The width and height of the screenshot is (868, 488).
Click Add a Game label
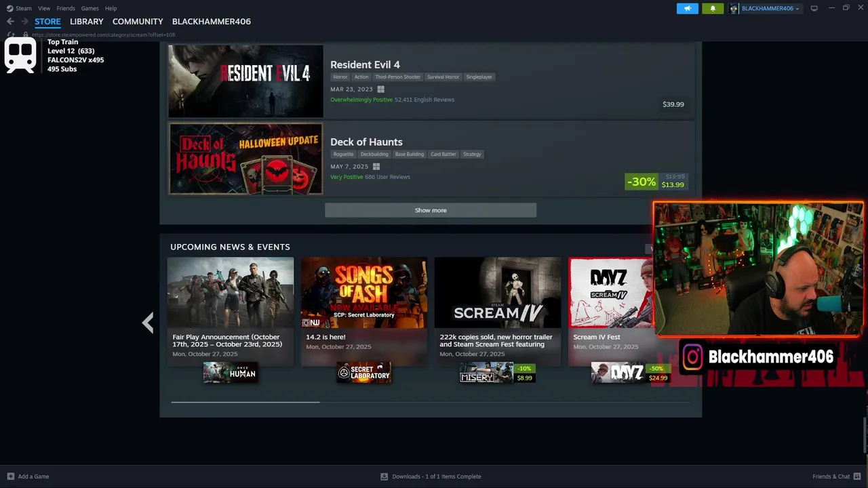pos(33,476)
